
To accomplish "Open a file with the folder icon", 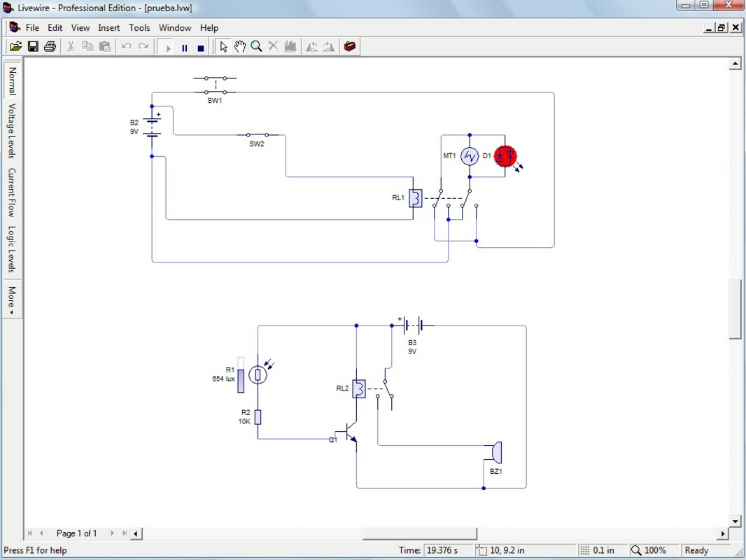I will [x=15, y=47].
